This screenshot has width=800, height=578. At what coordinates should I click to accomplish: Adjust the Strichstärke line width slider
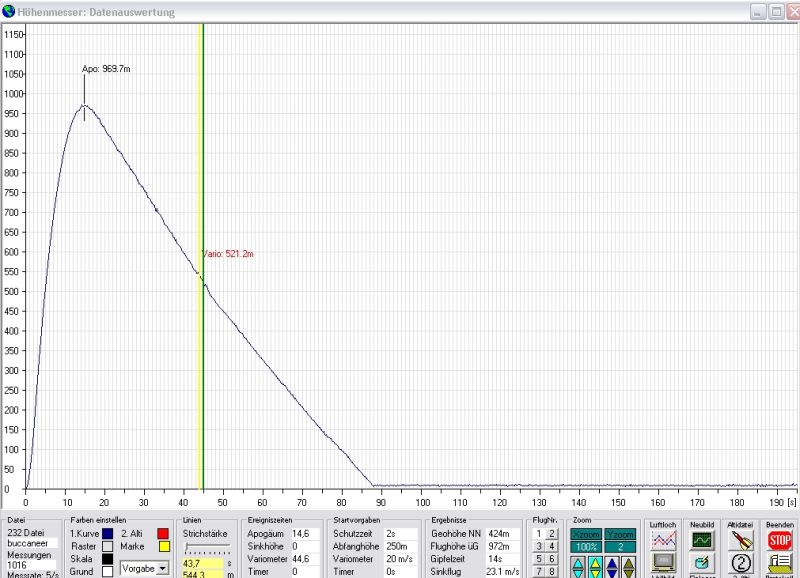click(x=207, y=548)
